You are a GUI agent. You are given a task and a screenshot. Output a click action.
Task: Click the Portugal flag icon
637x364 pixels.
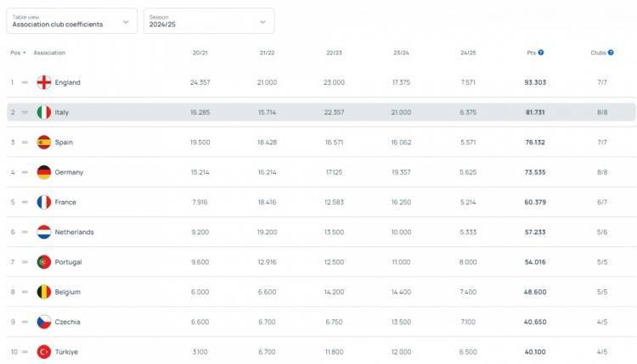tap(44, 262)
